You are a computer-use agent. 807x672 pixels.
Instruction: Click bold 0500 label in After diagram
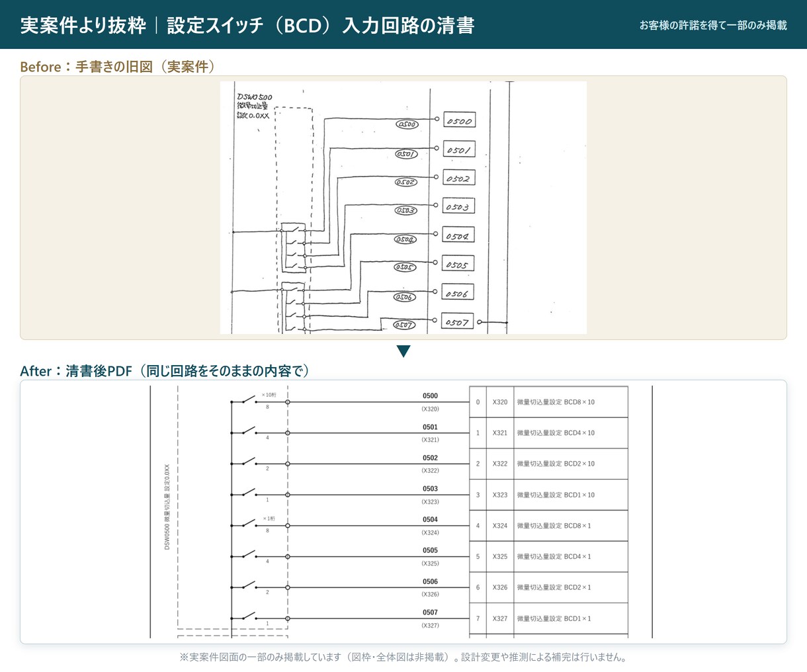click(x=431, y=396)
